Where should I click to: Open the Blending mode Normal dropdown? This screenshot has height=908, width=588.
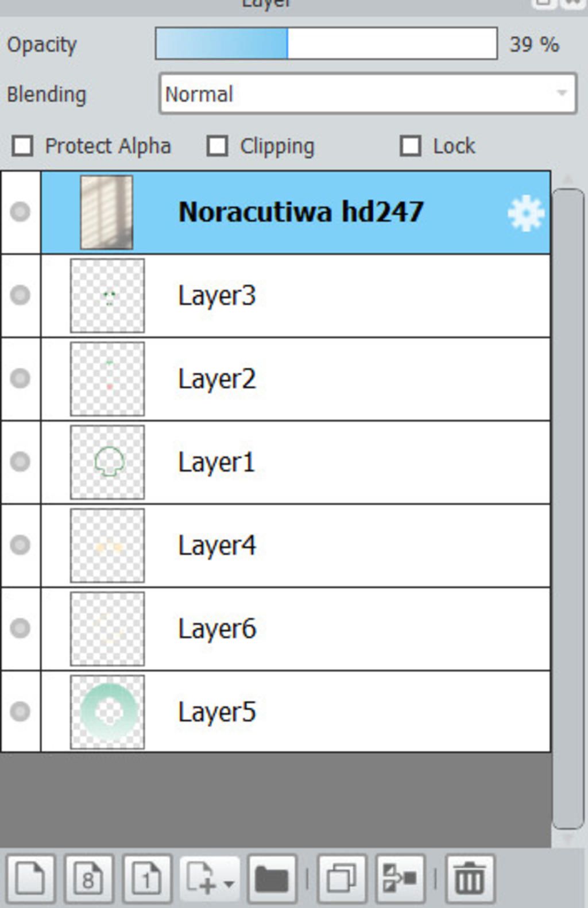[367, 94]
